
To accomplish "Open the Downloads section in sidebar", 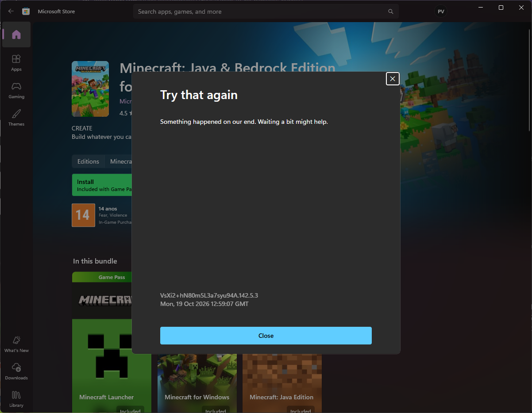I will tap(16, 371).
